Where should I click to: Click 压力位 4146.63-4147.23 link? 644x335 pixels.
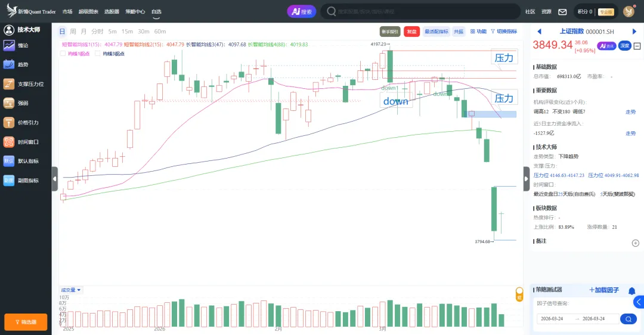point(559,175)
